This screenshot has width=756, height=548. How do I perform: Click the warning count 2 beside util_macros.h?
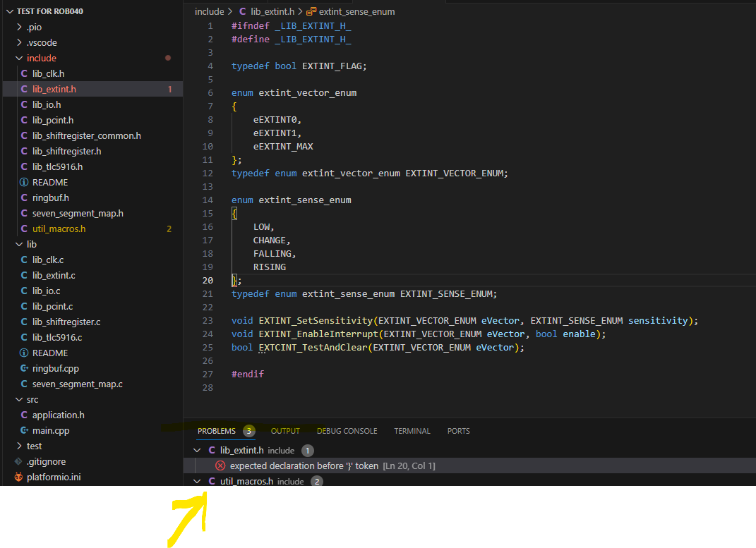pos(317,481)
